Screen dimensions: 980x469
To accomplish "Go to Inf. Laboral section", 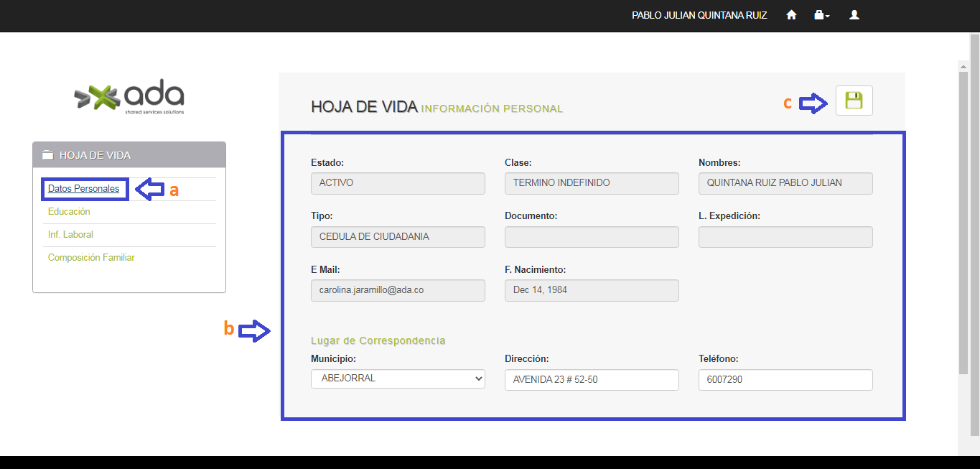I will (x=70, y=235).
